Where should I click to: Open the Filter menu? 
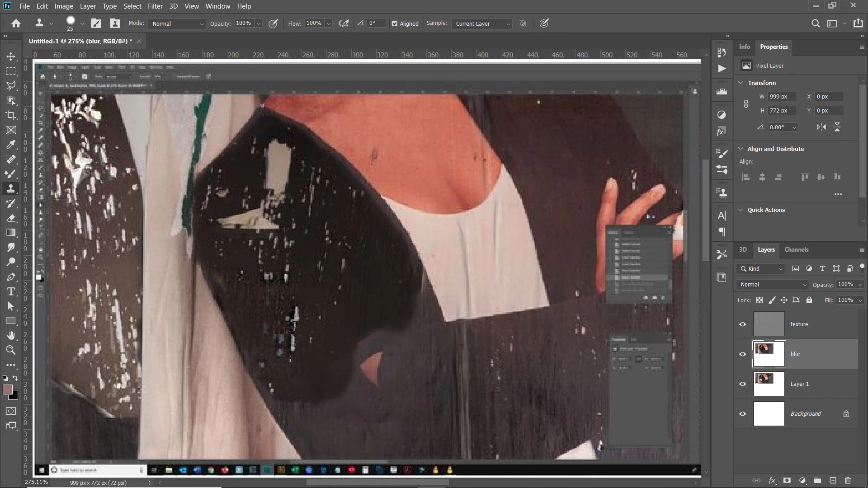tap(155, 6)
